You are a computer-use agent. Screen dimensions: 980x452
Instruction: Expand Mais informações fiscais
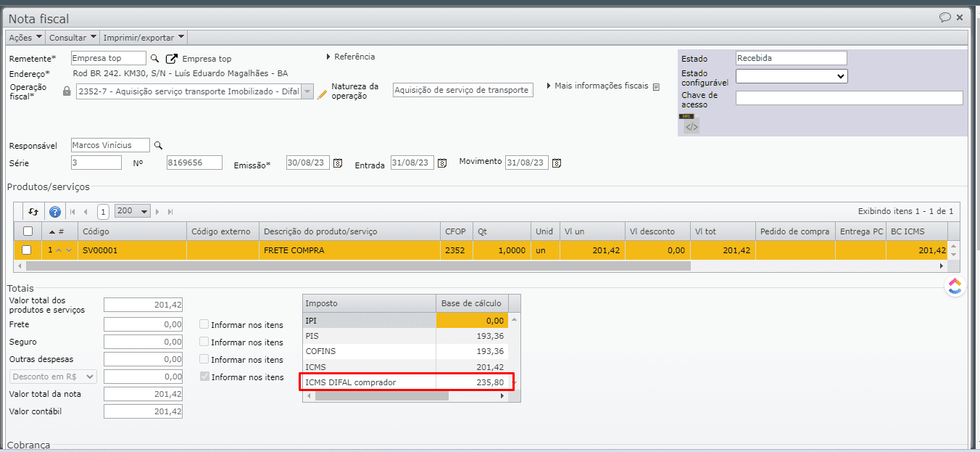pos(601,86)
